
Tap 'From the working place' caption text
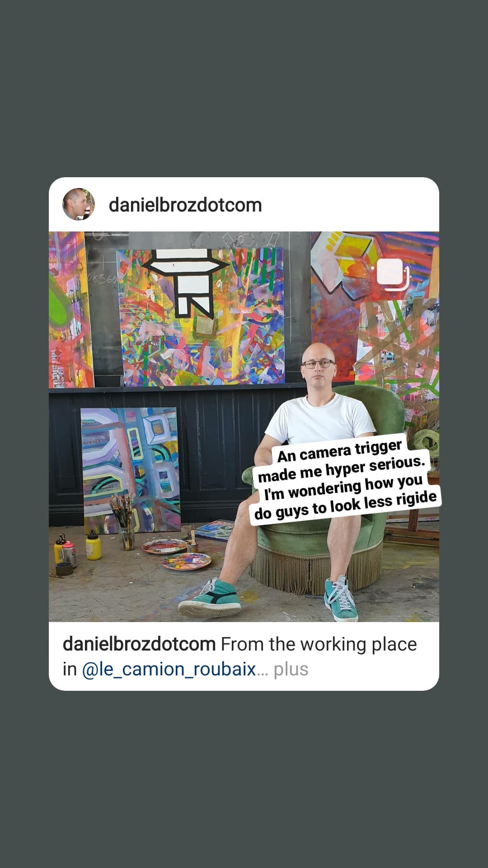(x=319, y=644)
